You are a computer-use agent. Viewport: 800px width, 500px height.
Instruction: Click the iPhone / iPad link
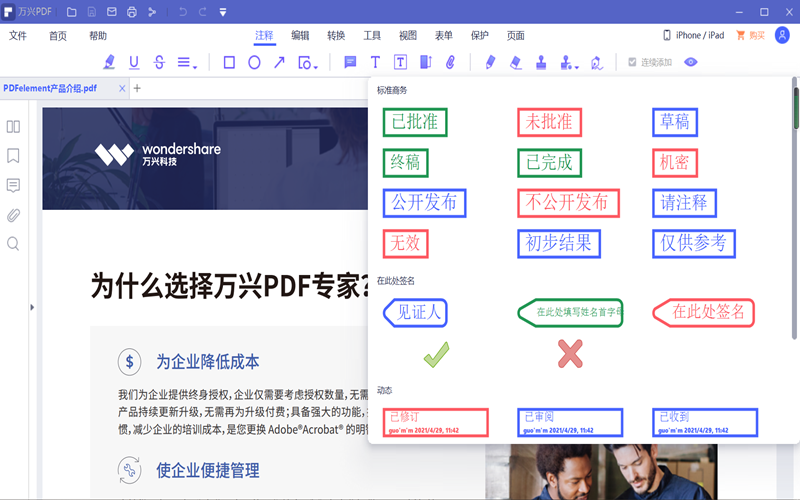click(x=693, y=35)
